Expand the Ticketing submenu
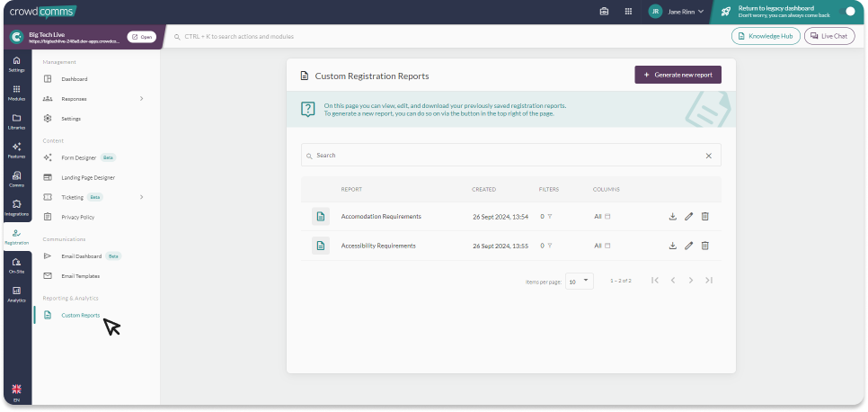Viewport: 868px width, 412px height. pos(142,197)
